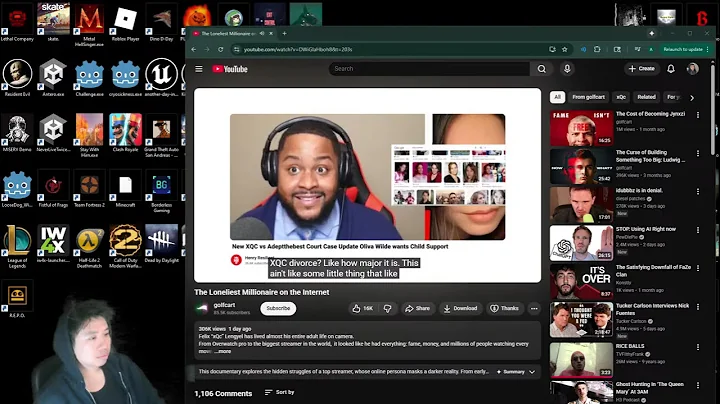Click the Chrome address bar URL
Image resolution: width=720 pixels, height=404 pixels.
(298, 49)
